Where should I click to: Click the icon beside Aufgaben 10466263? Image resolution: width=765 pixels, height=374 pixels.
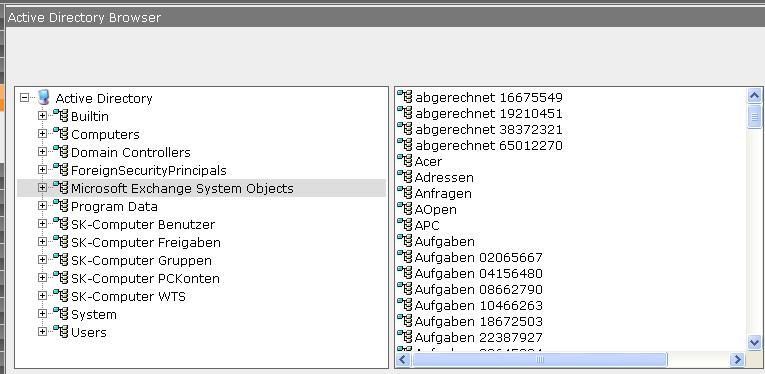405,305
